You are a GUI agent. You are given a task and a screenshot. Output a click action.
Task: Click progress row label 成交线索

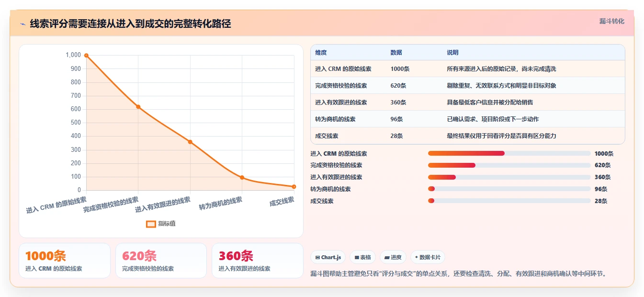pyautogui.click(x=322, y=201)
